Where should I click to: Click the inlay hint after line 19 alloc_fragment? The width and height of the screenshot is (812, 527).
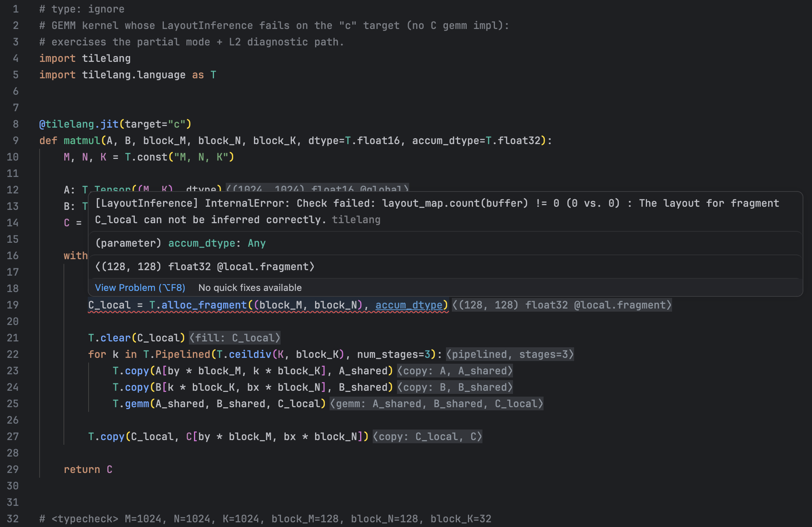click(x=562, y=305)
